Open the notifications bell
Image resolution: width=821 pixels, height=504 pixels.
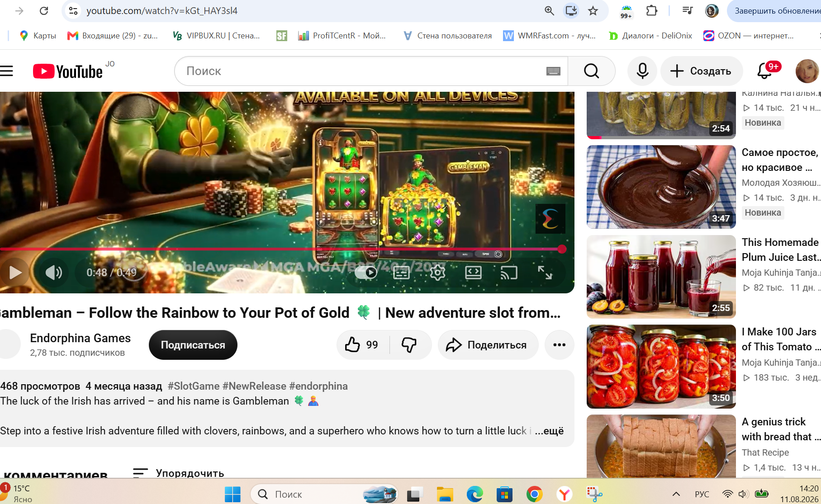pyautogui.click(x=765, y=71)
